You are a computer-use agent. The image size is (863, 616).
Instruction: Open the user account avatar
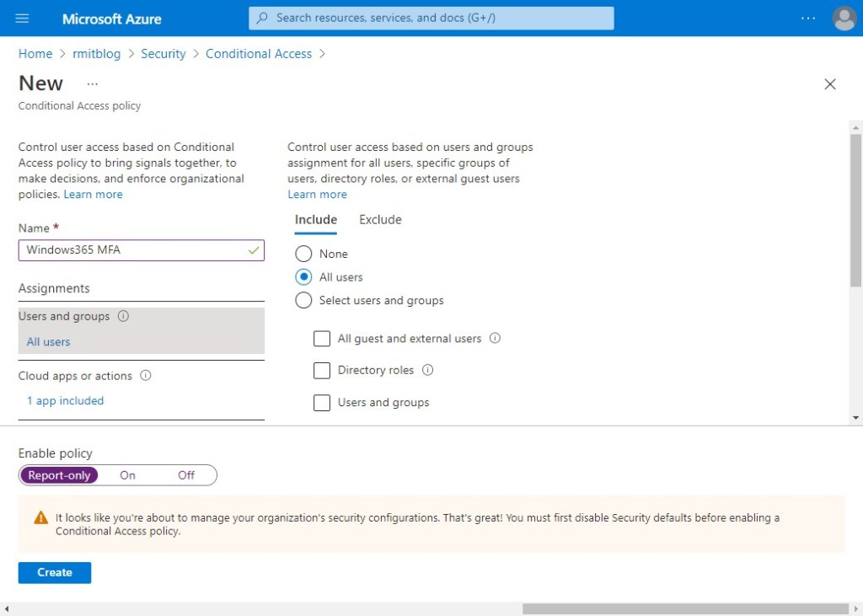(844, 19)
